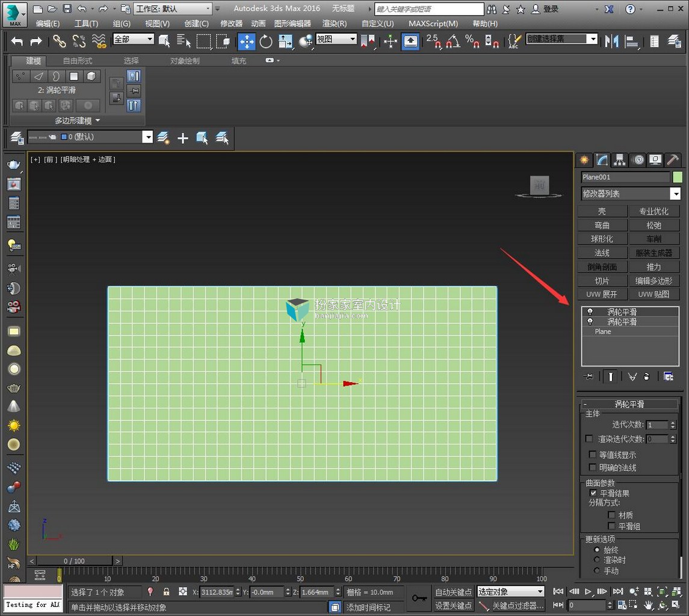
Task: Toggle the Percent Snap icon
Action: coord(472,42)
